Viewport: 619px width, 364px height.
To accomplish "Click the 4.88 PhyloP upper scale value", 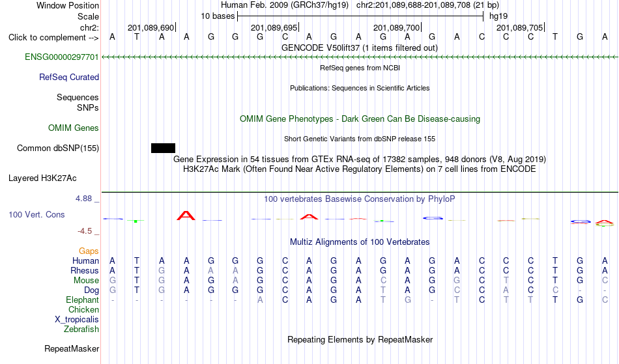I will (x=83, y=199).
